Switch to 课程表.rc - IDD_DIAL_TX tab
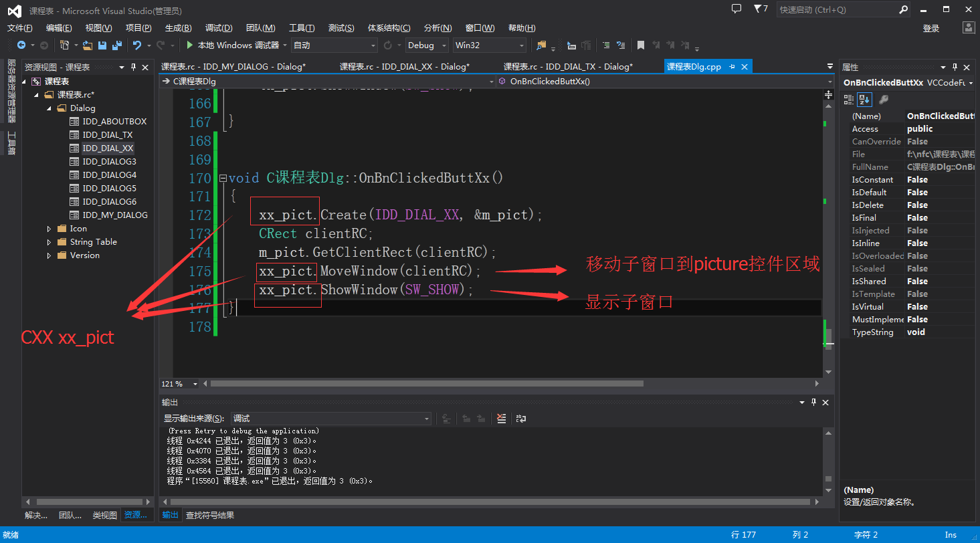 (568, 66)
